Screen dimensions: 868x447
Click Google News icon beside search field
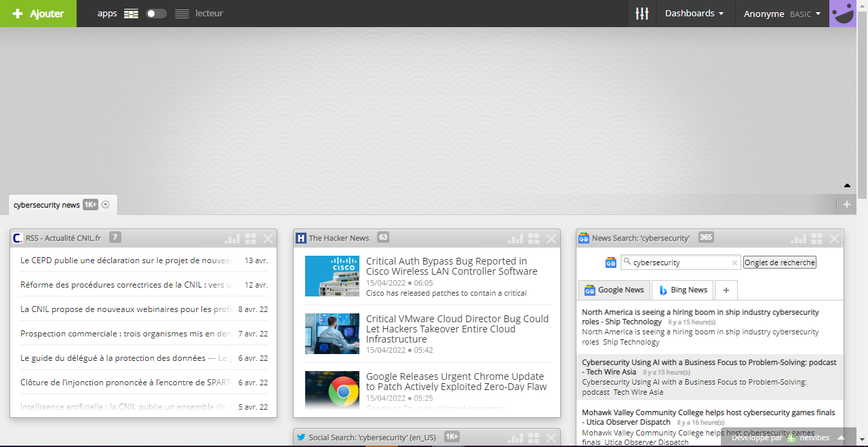pos(611,263)
